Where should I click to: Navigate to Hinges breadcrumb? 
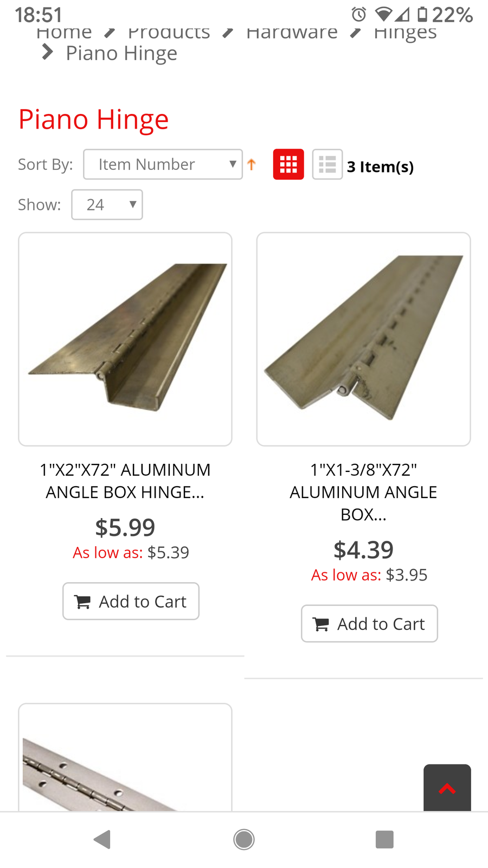coord(405,34)
